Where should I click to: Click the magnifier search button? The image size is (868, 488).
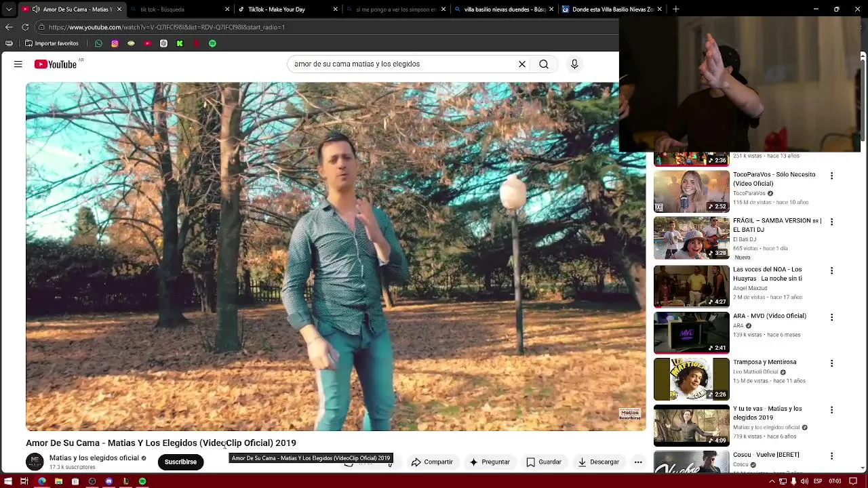click(x=544, y=64)
